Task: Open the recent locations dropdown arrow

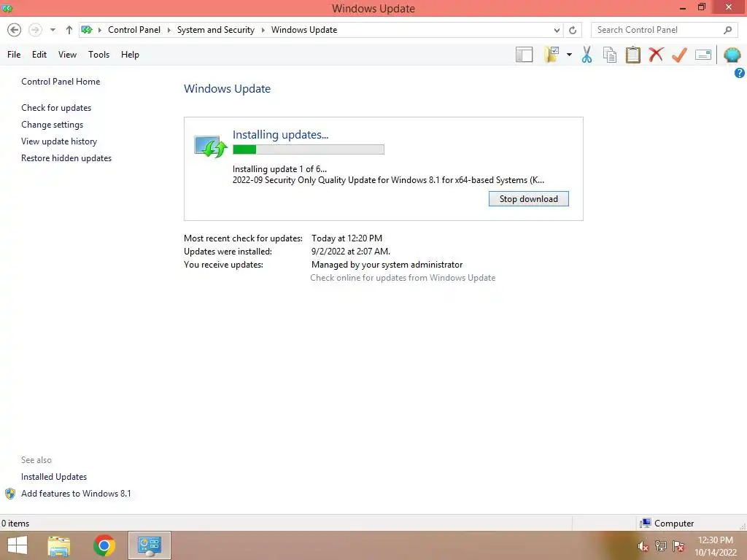Action: point(53,30)
